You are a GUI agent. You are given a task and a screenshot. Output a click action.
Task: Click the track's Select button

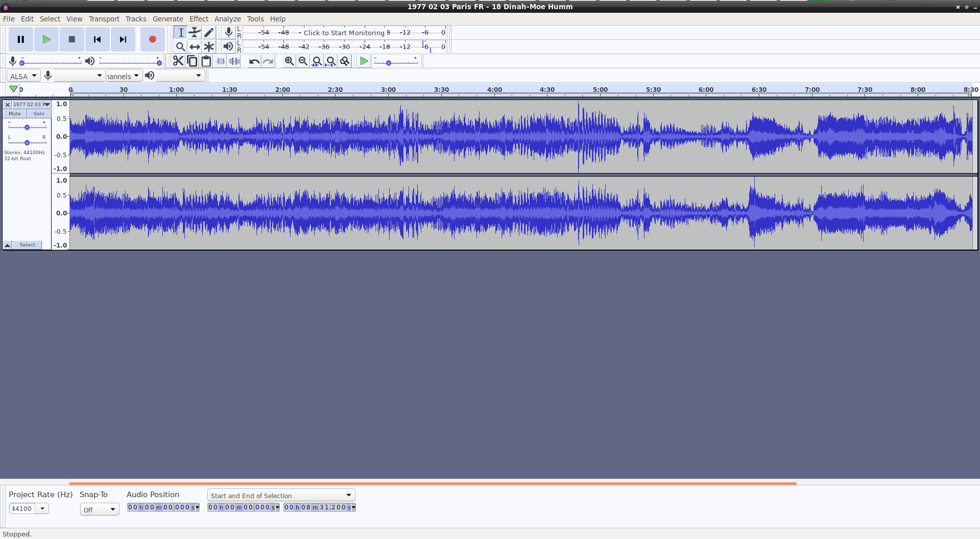pyautogui.click(x=28, y=245)
